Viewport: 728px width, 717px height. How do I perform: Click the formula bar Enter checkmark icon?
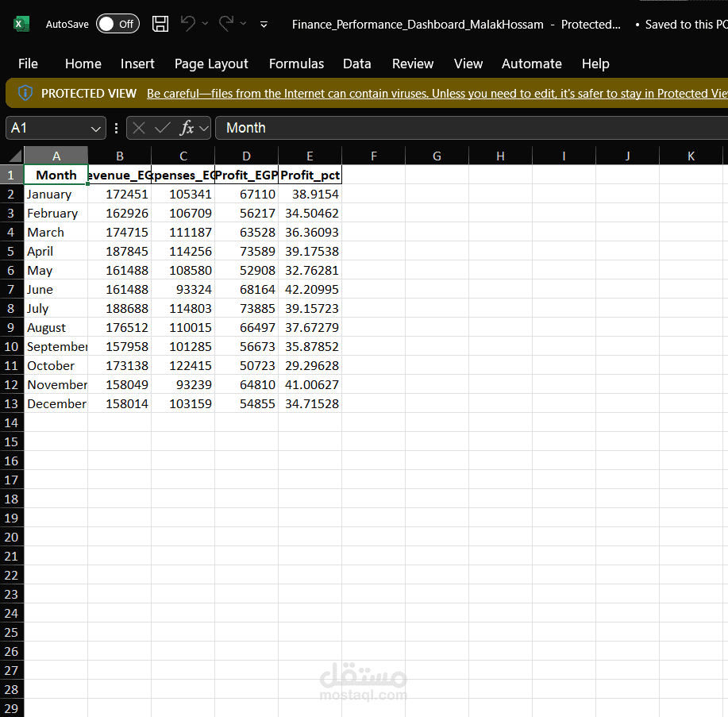[x=163, y=128]
